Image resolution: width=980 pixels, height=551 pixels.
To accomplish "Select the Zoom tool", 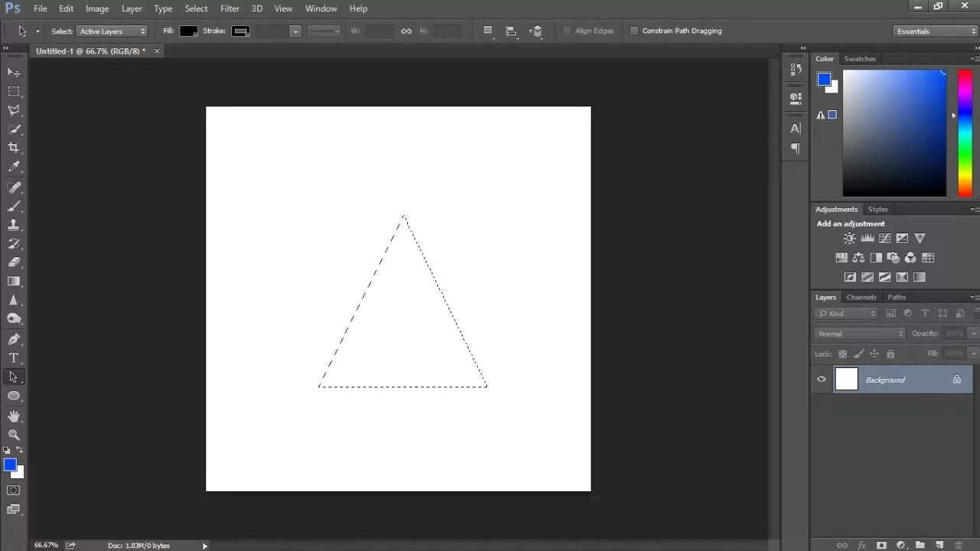I will 14,435.
